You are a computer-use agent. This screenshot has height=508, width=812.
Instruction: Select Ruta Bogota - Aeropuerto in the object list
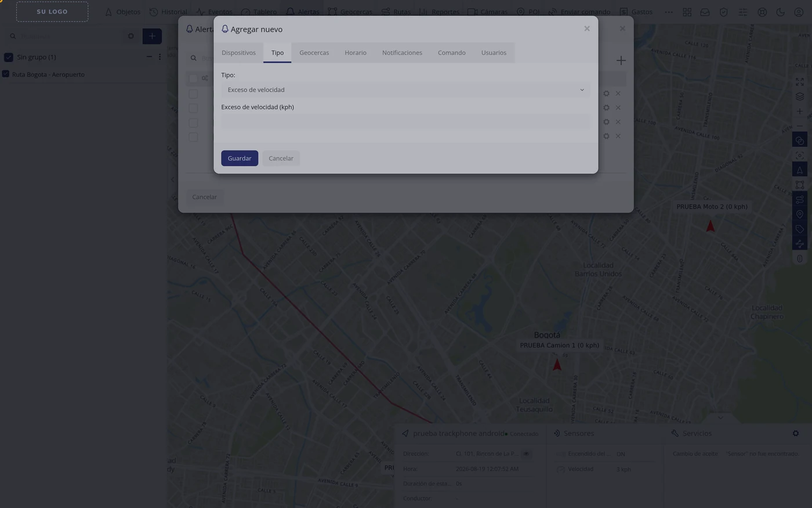point(48,74)
